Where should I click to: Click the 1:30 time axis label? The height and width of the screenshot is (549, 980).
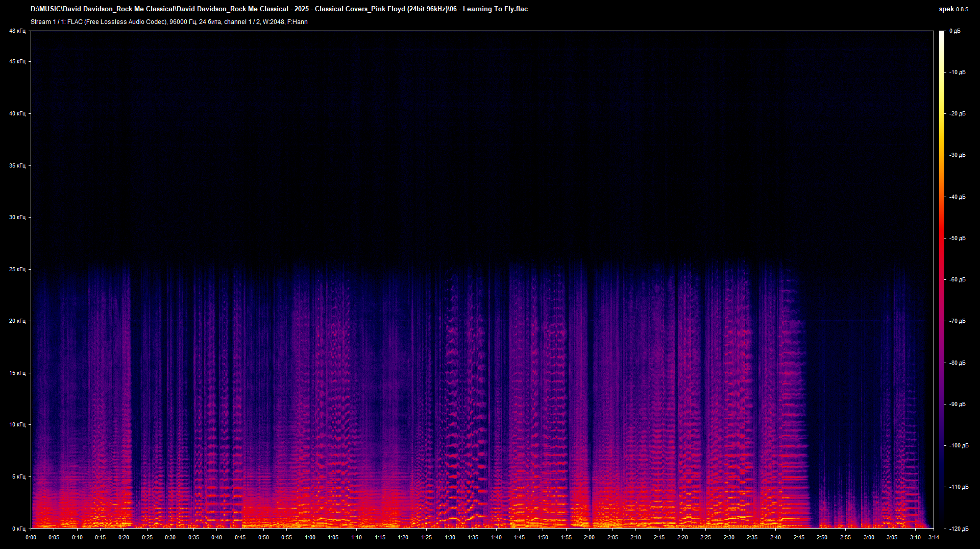tap(450, 537)
